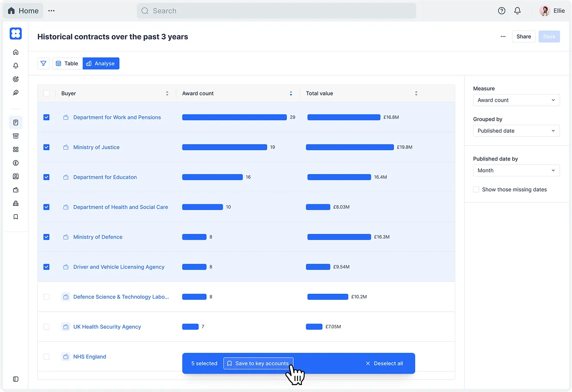
Task: Click the app logo in the sidebar
Action: [16, 34]
